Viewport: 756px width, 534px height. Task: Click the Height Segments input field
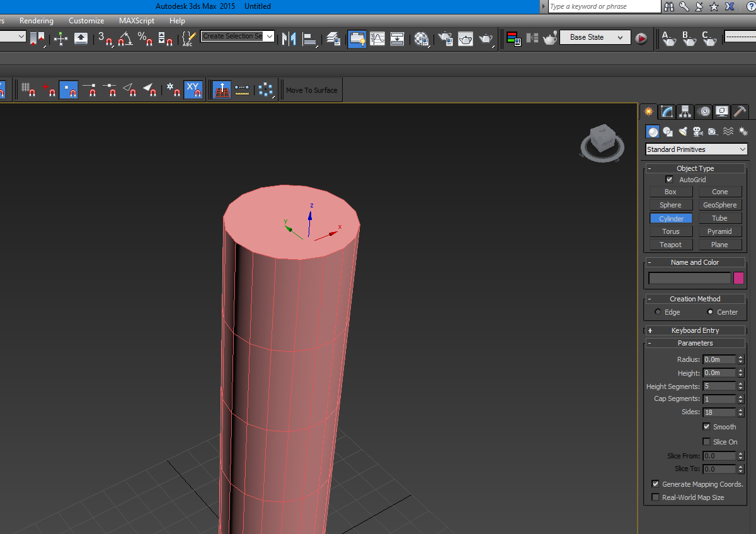[x=719, y=386]
